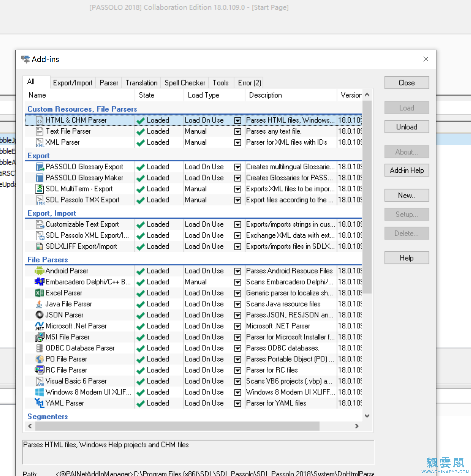
Task: Open Load Type dropdown for Excel Parser
Action: pyautogui.click(x=237, y=293)
